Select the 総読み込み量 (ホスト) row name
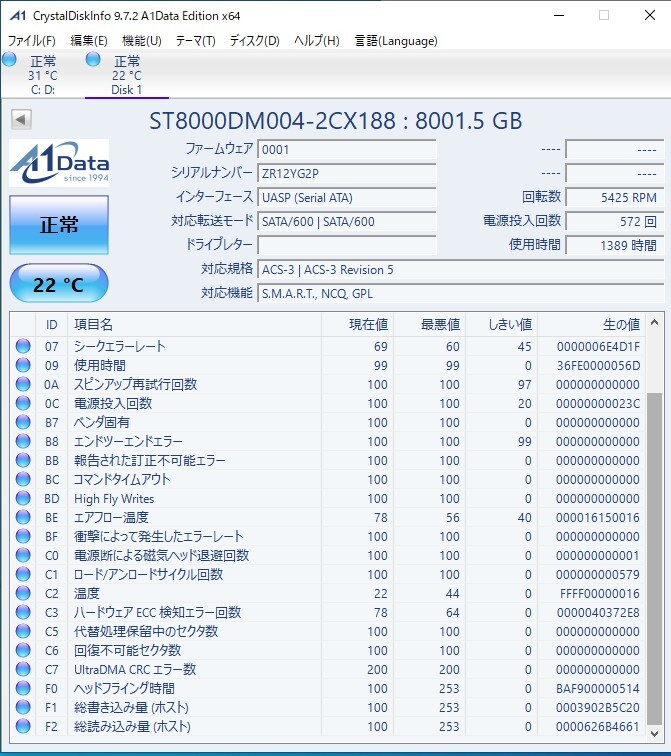The image size is (671, 756). 132,726
